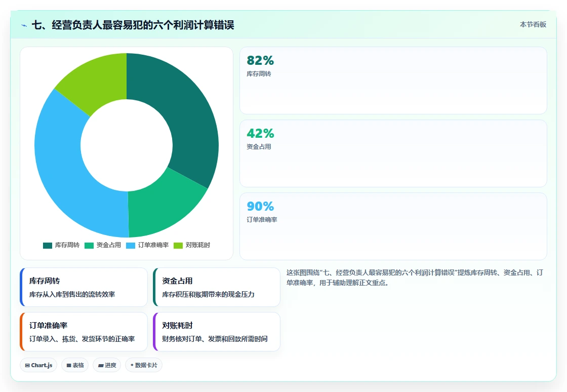567x392 pixels.
Task: Click the 库存周转 legend label
Action: [67, 245]
